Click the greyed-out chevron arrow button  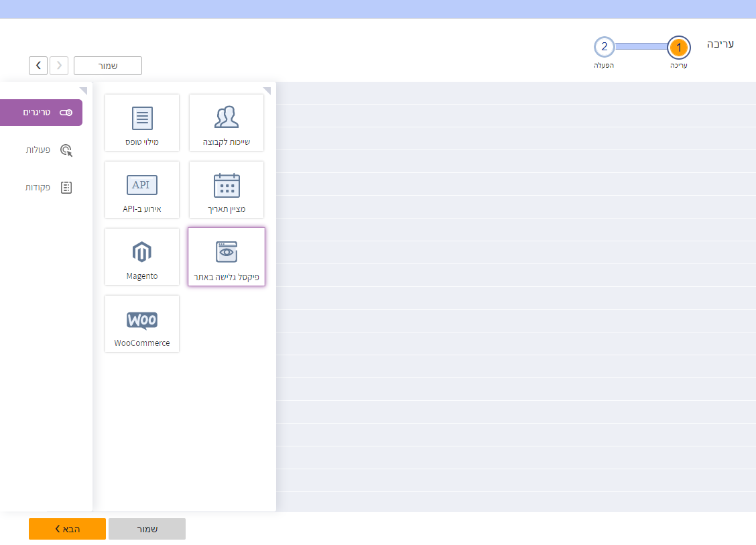coord(59,66)
